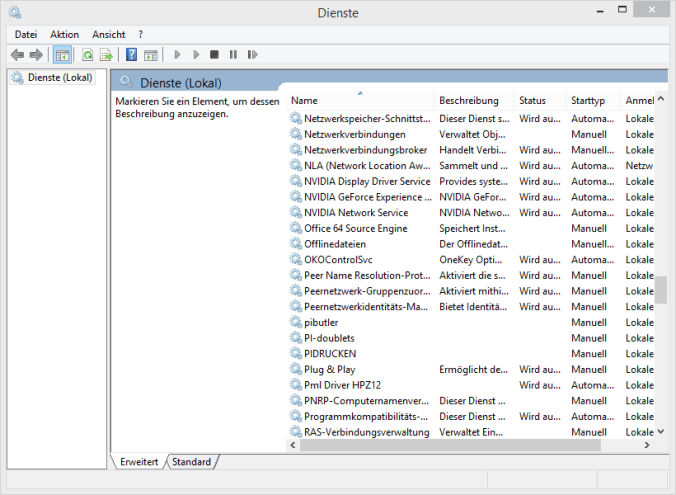Click the Dienste gear icon in title bar

[15, 13]
